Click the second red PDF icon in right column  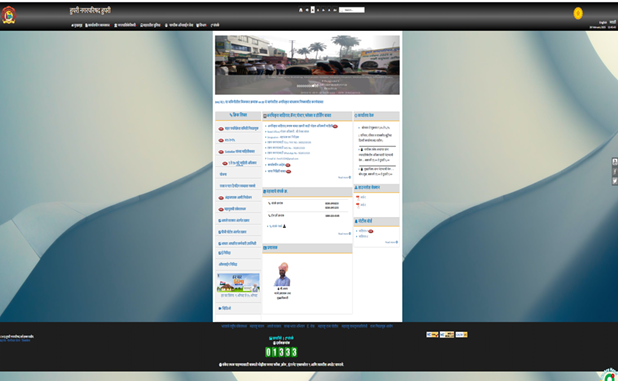click(x=358, y=205)
